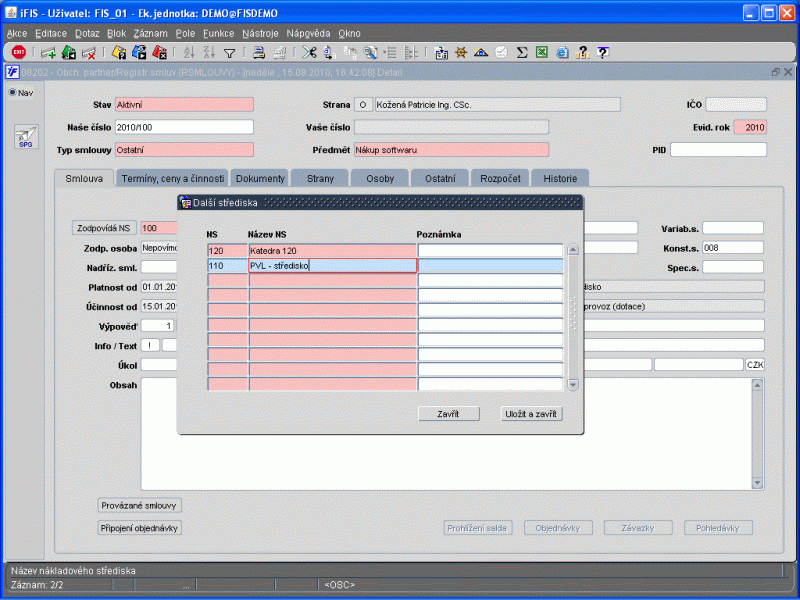This screenshot has height=600, width=800.
Task: Click the Zodpovídá NS button
Action: (x=104, y=228)
